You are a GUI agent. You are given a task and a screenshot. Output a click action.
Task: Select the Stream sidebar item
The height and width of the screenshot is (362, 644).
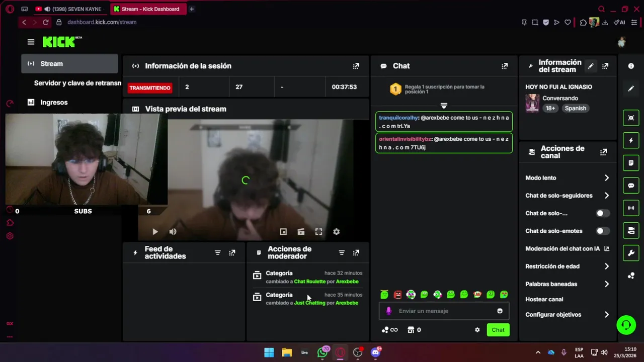pyautogui.click(x=69, y=64)
